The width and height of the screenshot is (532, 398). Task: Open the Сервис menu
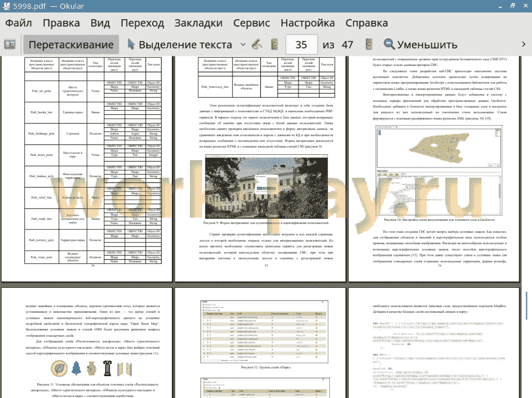click(x=252, y=23)
